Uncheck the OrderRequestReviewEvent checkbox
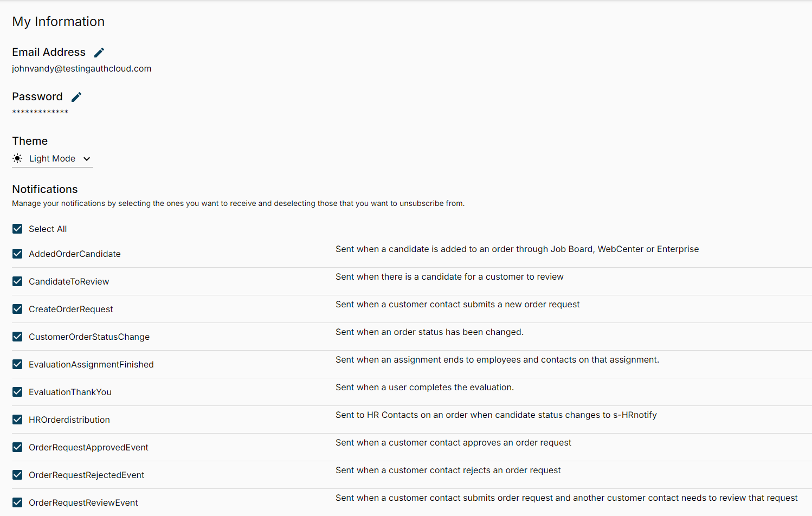Image resolution: width=812 pixels, height=516 pixels. pyautogui.click(x=17, y=502)
